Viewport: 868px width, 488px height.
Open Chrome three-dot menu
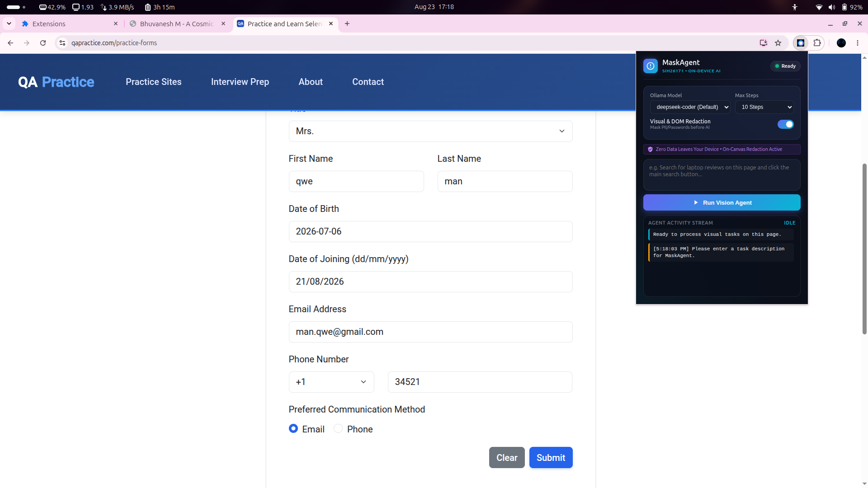858,43
